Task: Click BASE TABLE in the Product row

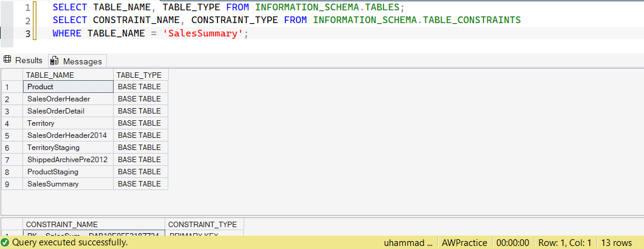Action: (x=141, y=87)
